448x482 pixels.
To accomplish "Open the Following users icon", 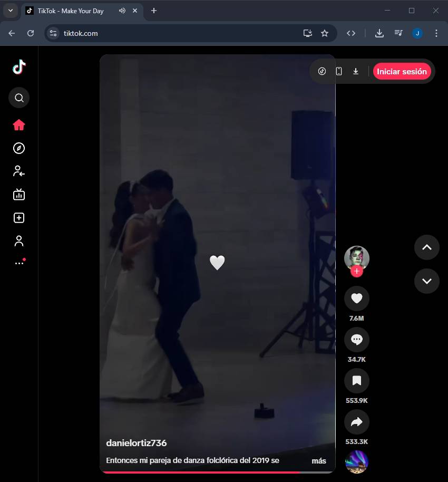I will pos(19,171).
